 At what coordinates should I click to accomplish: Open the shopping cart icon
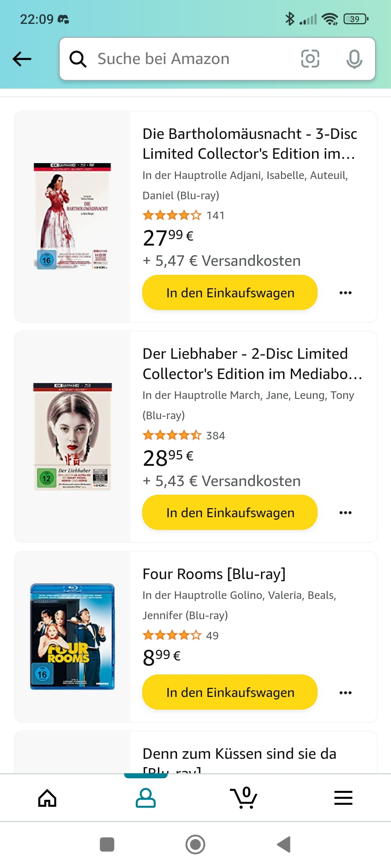tap(244, 798)
